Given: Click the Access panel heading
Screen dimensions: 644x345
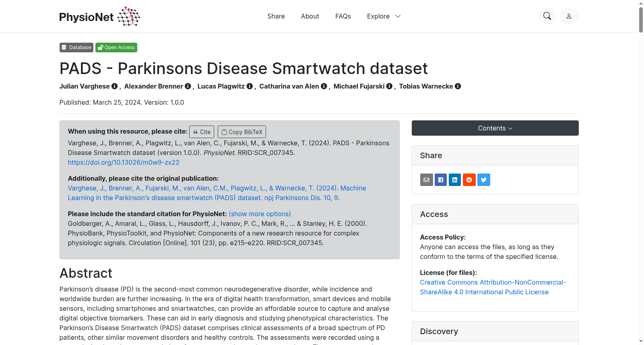Looking at the screenshot, I should coord(434,214).
